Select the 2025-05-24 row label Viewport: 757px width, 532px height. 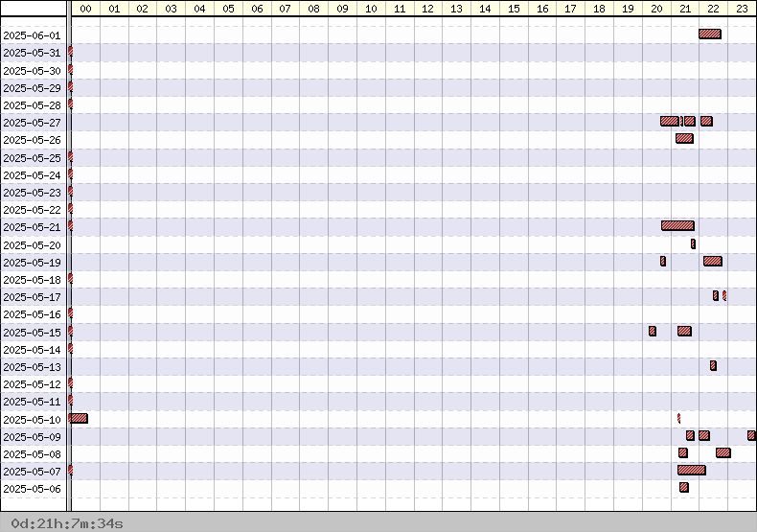tap(32, 175)
